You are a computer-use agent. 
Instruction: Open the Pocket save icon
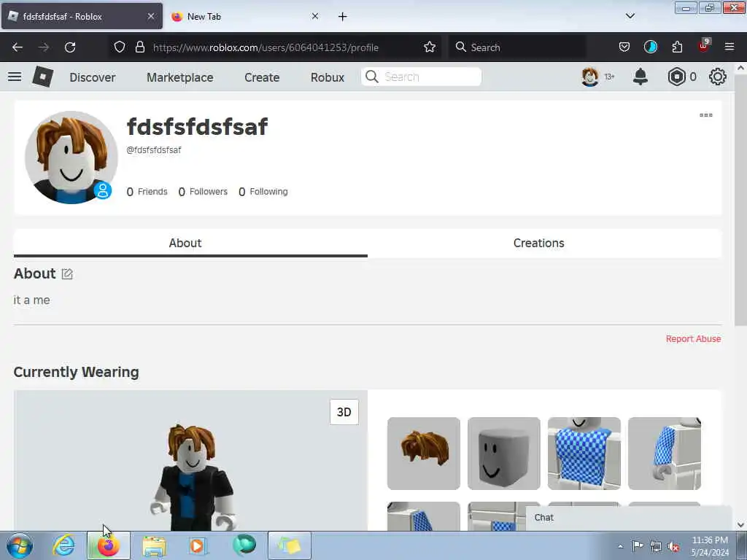pyautogui.click(x=624, y=47)
